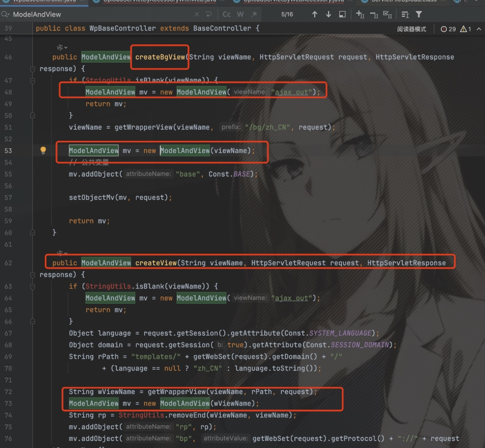Toggle multi-line search results icon

(x=405, y=14)
